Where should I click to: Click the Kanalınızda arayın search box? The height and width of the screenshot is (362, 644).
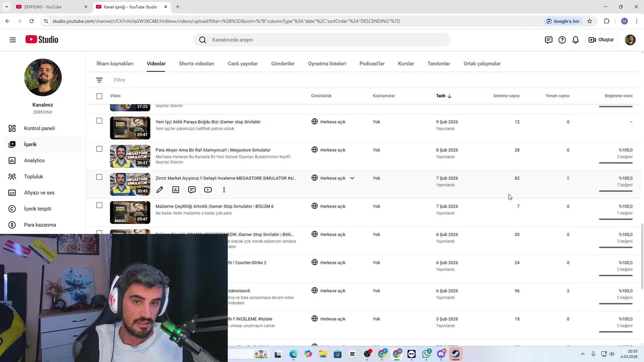pos(322,40)
